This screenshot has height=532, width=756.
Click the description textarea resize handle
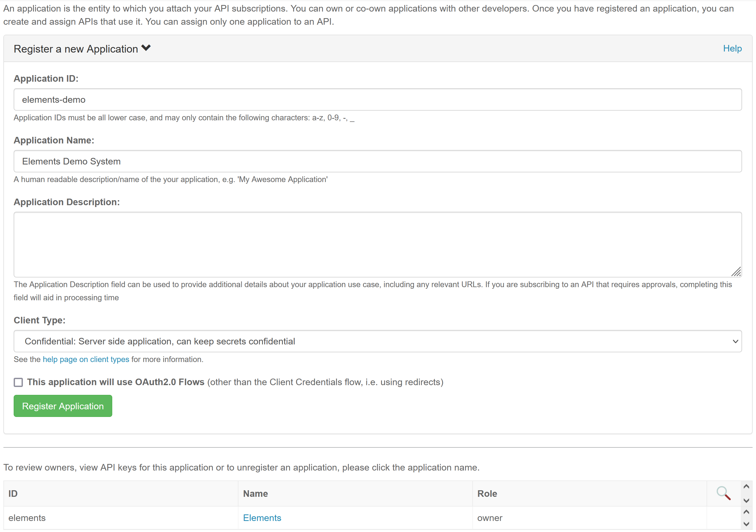tap(736, 272)
